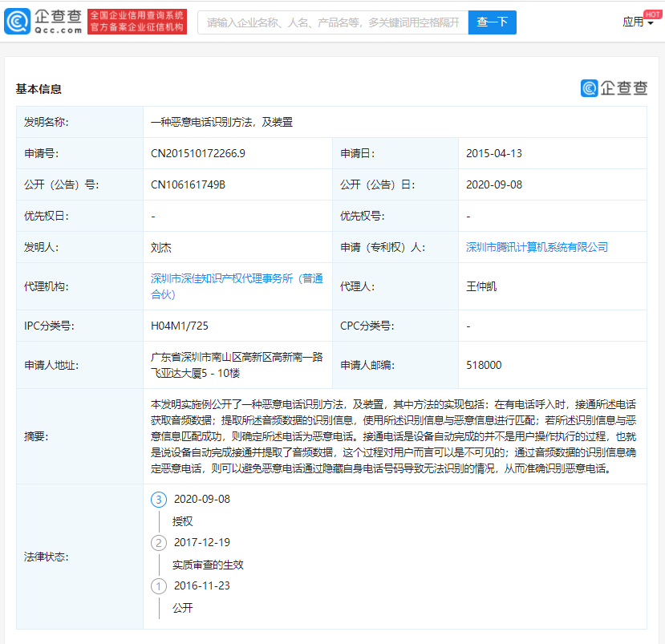665x644 pixels.
Task: Select legal status step 2 circle
Action: [159, 543]
